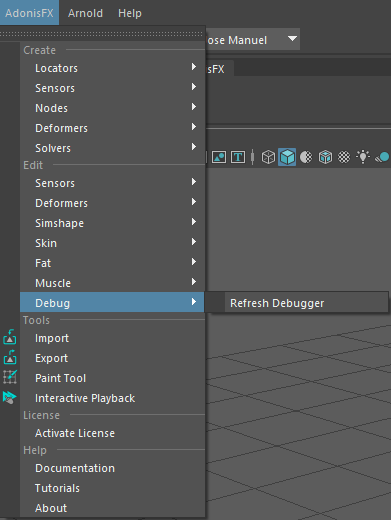Start Interactive Playback
Screen dimensions: 391x520
[x=112, y=398]
